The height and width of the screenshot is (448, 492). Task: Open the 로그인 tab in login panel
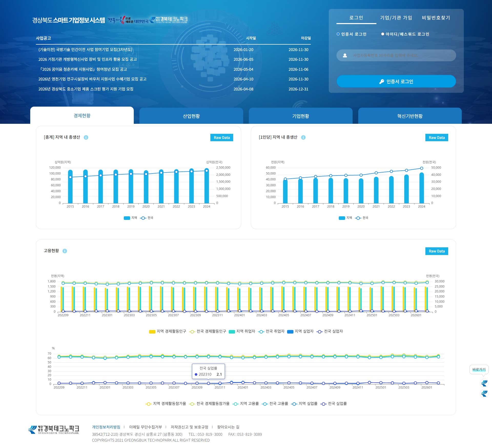pos(356,18)
